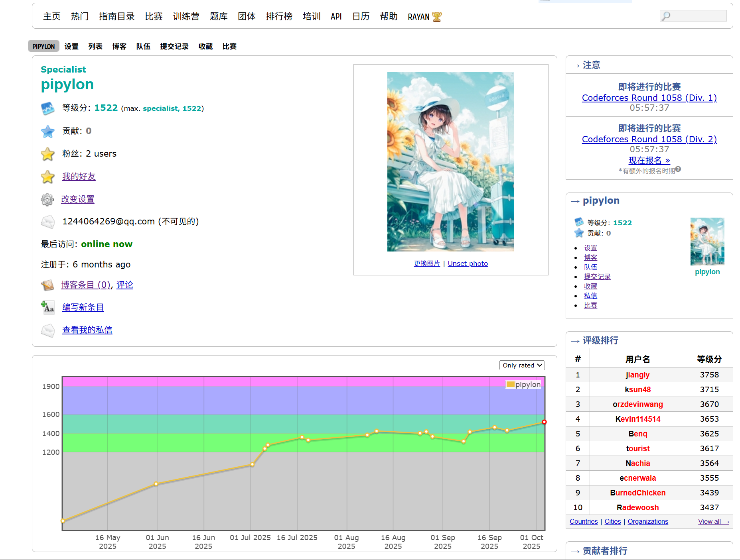This screenshot has height=560, width=740.
Task: Open Codeforces Round 1058 (Div. 1) link
Action: (649, 98)
